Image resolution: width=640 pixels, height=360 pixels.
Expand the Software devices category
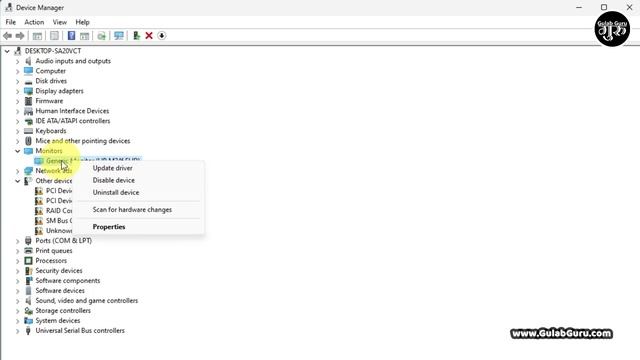(x=18, y=291)
